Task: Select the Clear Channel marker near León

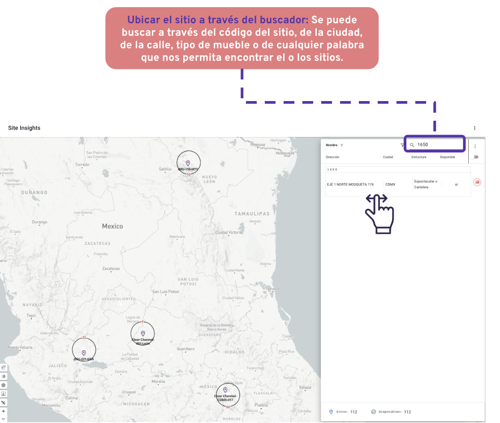Action: [142, 333]
